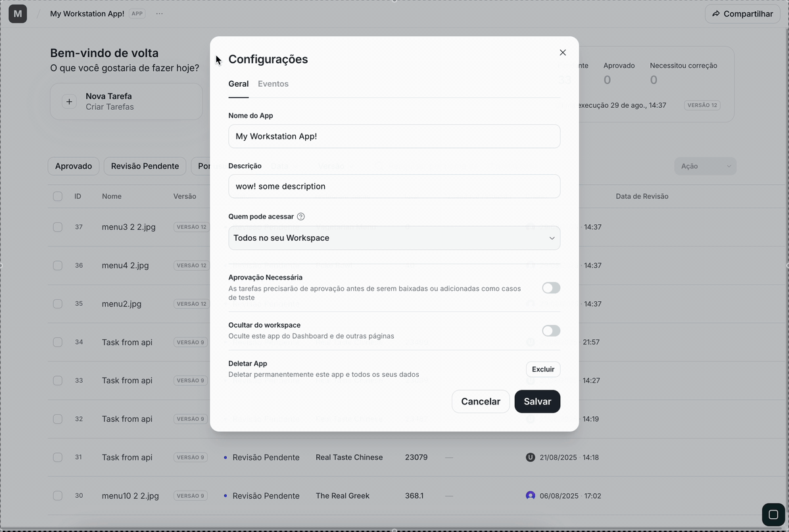
Task: Click the Descrição input field
Action: [394, 186]
